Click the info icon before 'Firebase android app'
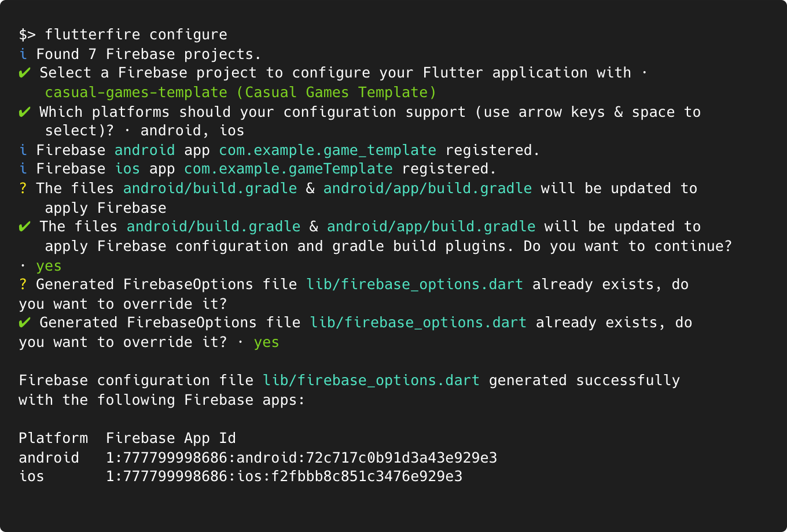787x532 pixels. pyautogui.click(x=23, y=150)
